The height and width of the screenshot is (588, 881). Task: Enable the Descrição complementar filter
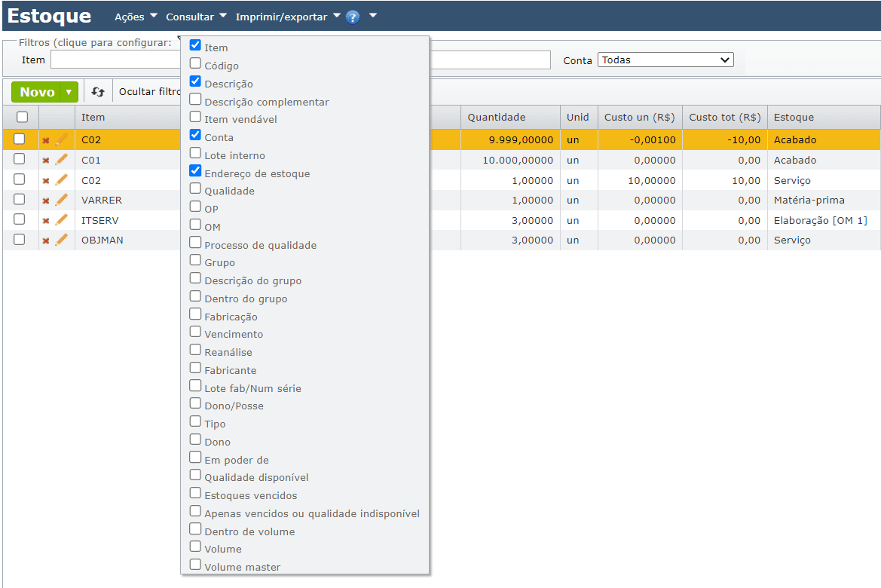point(195,99)
